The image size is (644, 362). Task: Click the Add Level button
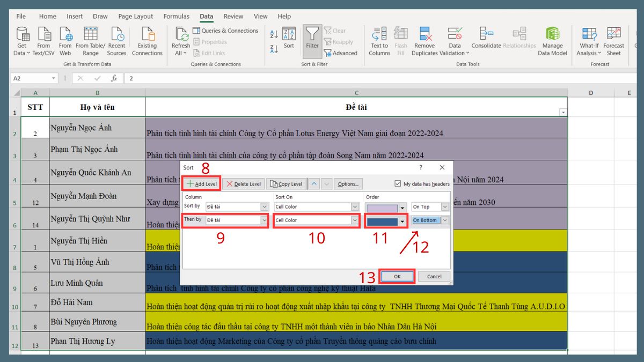point(201,183)
